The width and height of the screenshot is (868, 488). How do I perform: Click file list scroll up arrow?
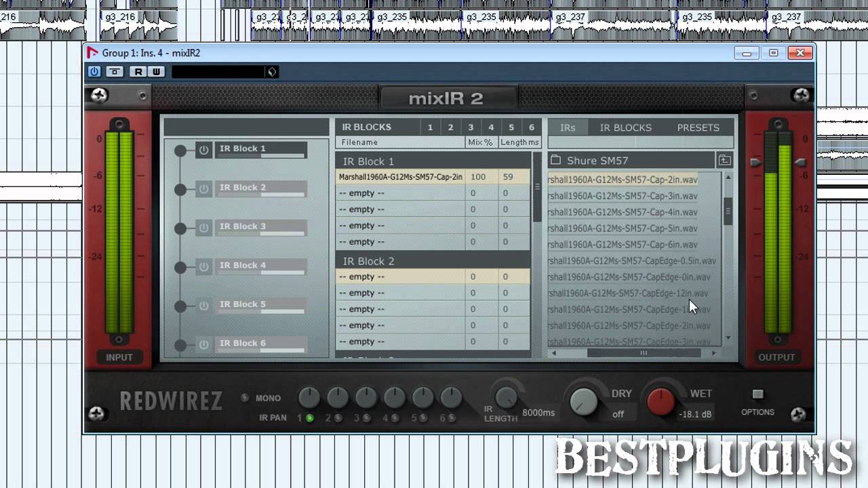pyautogui.click(x=728, y=178)
